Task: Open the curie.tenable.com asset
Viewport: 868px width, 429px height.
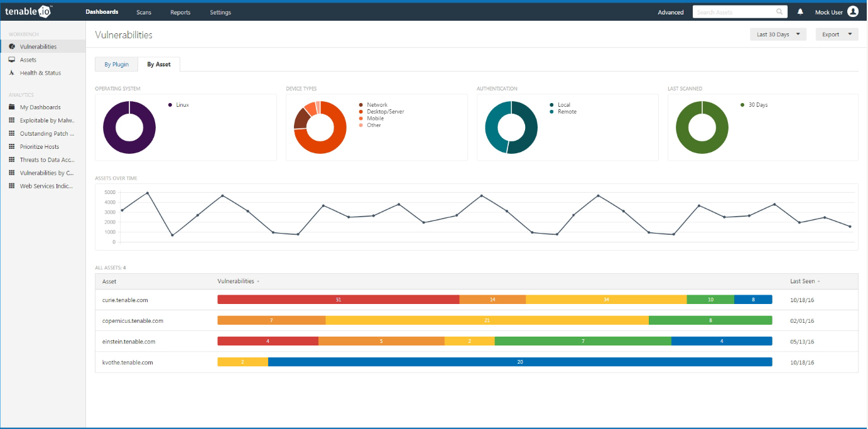Action: click(x=125, y=300)
